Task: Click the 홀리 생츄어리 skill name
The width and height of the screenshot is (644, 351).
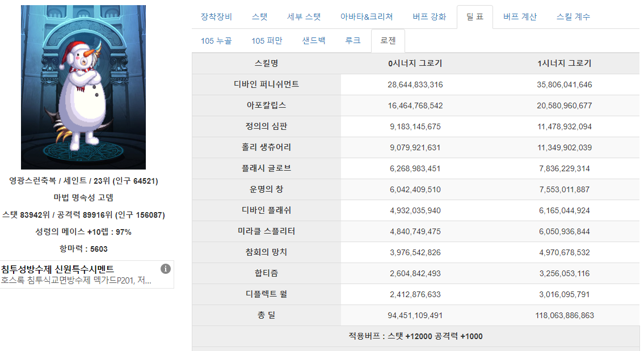Action: pos(267,147)
